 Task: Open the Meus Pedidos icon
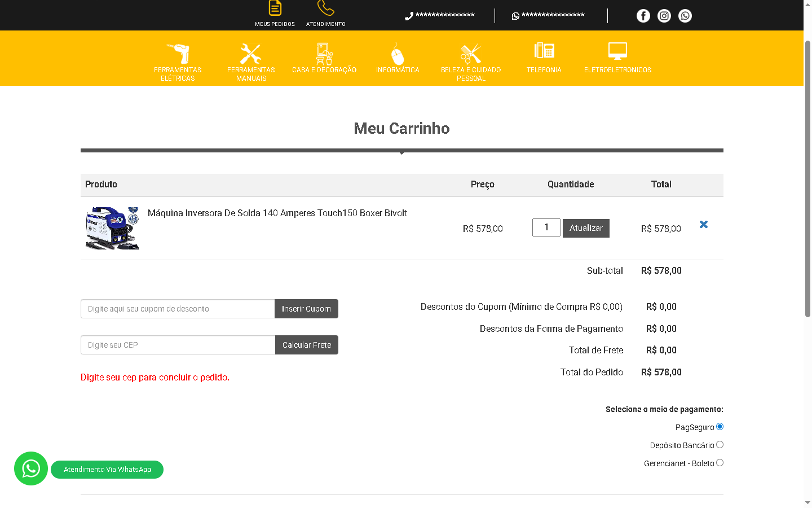pos(275,9)
